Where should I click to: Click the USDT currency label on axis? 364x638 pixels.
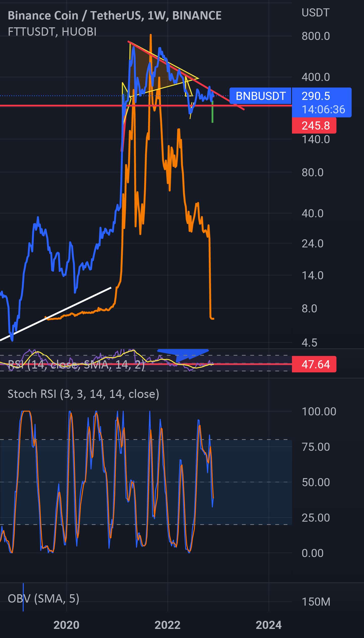click(315, 13)
